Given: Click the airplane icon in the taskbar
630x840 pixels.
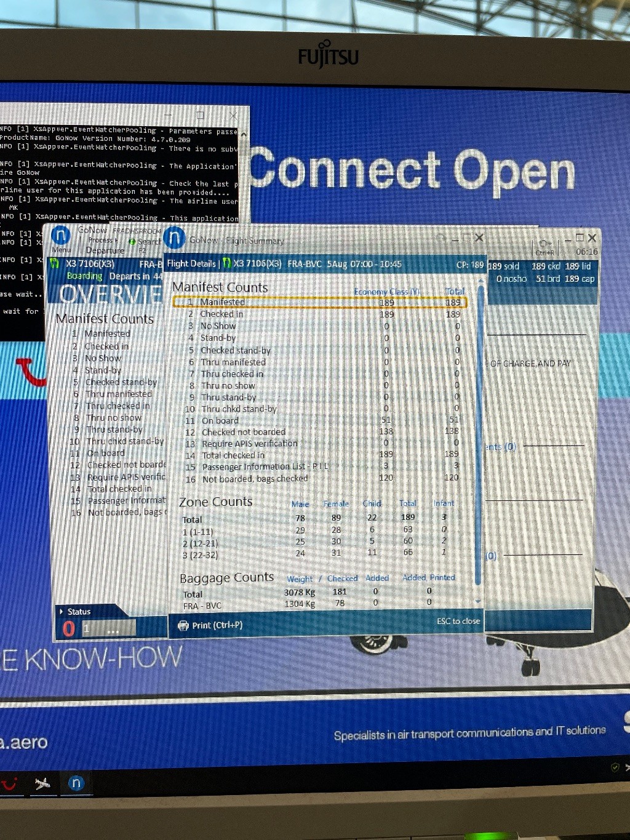Looking at the screenshot, I should [x=42, y=783].
